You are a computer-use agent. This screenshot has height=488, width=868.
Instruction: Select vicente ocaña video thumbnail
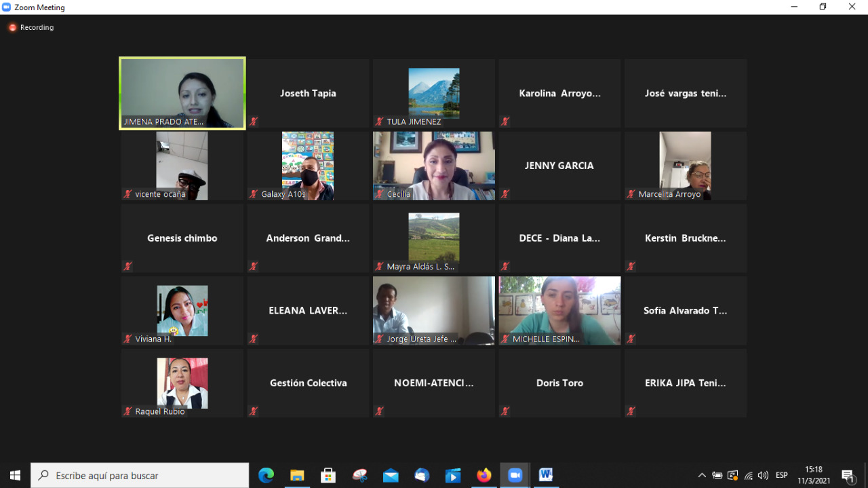point(182,166)
